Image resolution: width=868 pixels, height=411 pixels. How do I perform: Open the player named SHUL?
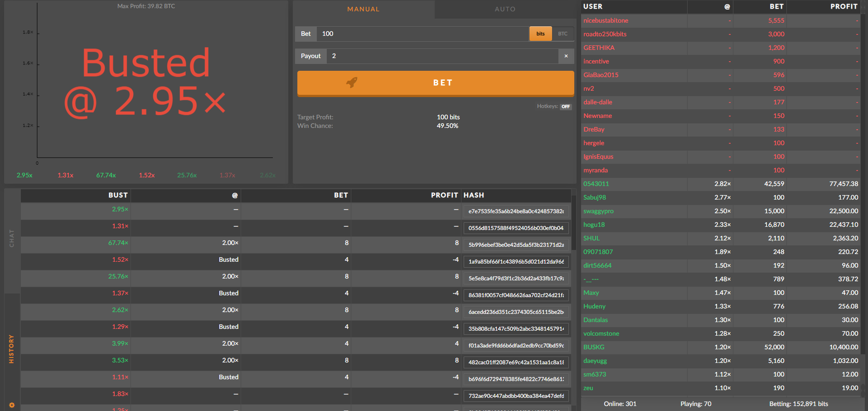click(x=591, y=238)
